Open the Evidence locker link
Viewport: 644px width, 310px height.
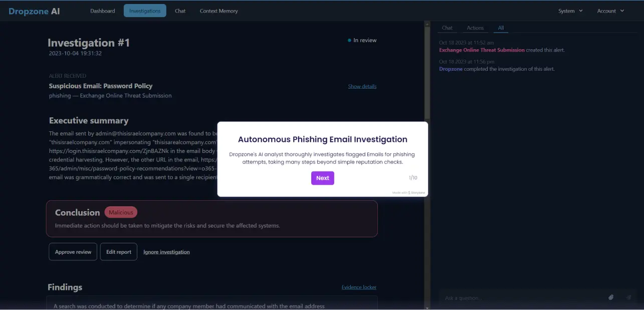pos(359,287)
